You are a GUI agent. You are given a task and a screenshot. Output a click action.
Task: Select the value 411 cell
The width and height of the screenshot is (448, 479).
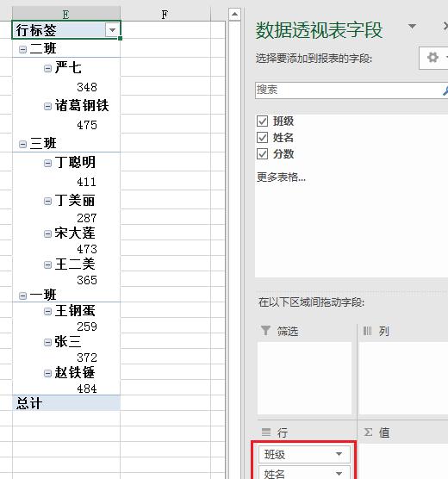click(66, 181)
